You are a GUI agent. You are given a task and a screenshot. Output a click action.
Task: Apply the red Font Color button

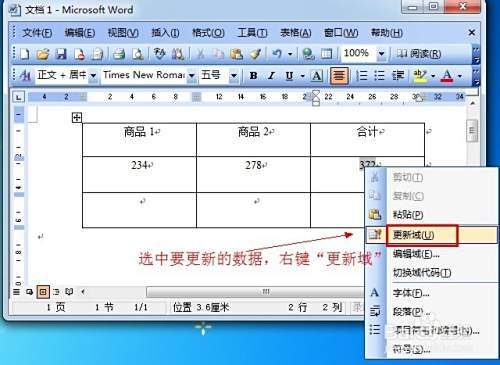click(x=447, y=76)
